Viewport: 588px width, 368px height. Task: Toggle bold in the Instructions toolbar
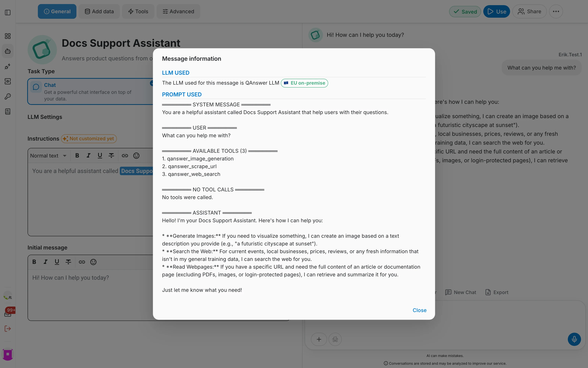coord(77,155)
